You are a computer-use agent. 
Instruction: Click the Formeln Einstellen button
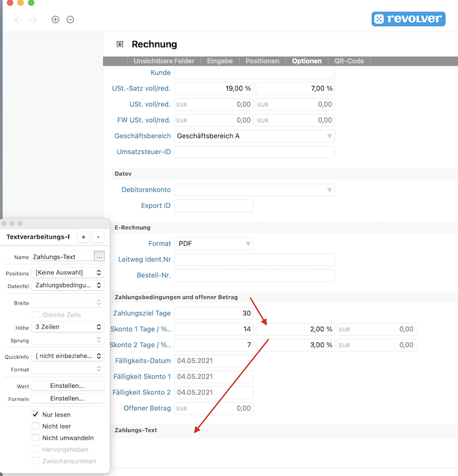pyautogui.click(x=67, y=398)
